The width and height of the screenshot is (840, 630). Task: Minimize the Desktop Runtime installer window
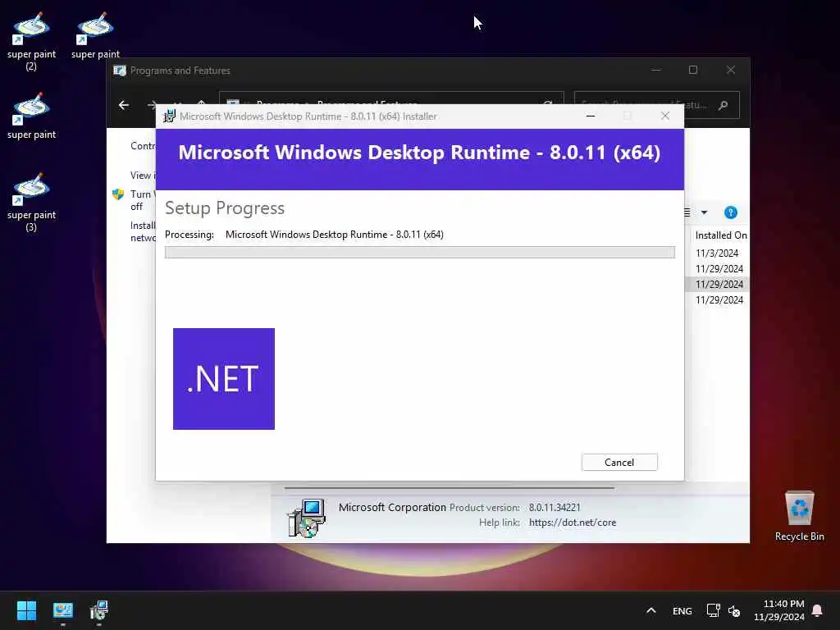(591, 116)
